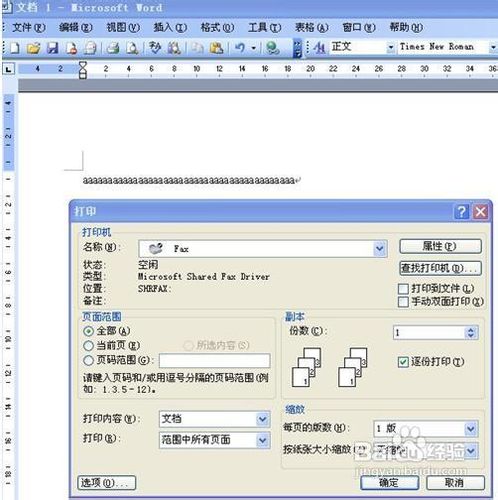This screenshot has width=498, height=500.
Task: Open the 帮助(H) menu
Action: point(406,27)
